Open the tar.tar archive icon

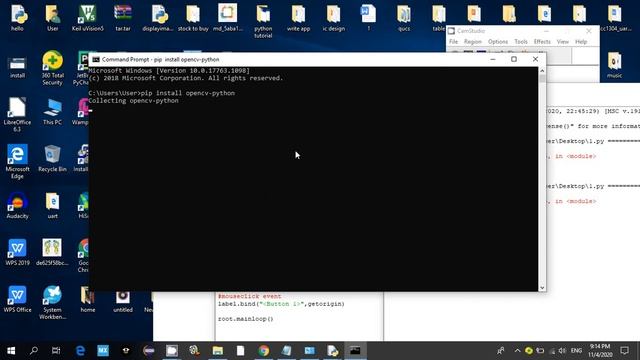tap(123, 18)
